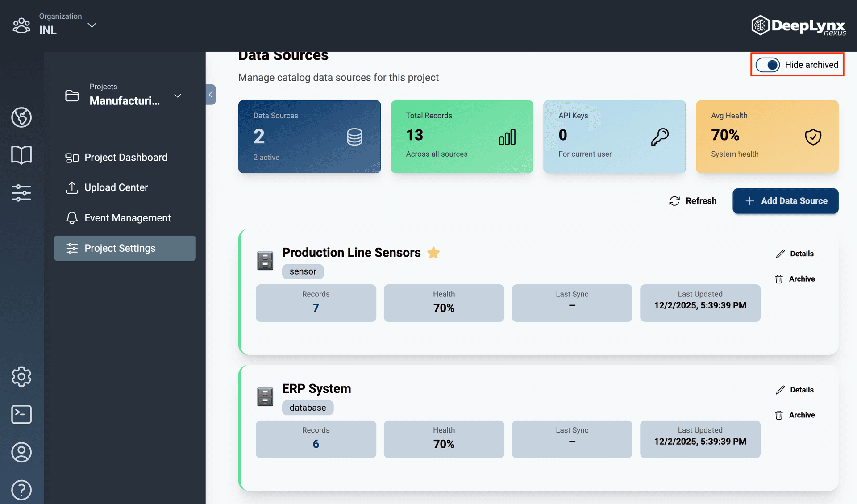857x504 pixels.
Task: Collapse the sidebar with the chevron handle
Action: [211, 95]
